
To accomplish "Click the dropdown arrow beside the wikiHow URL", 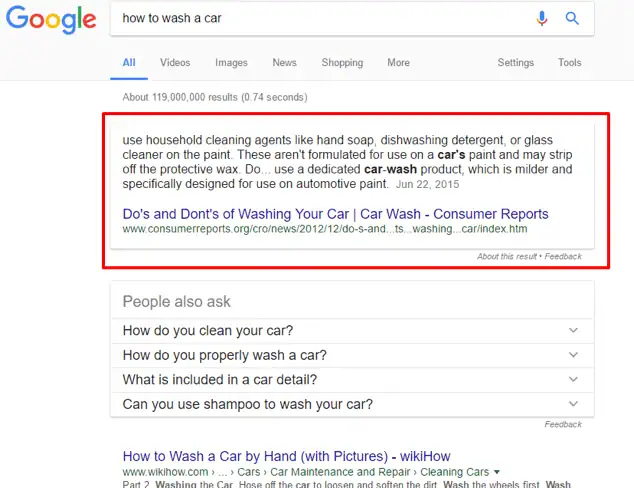I will [497, 472].
